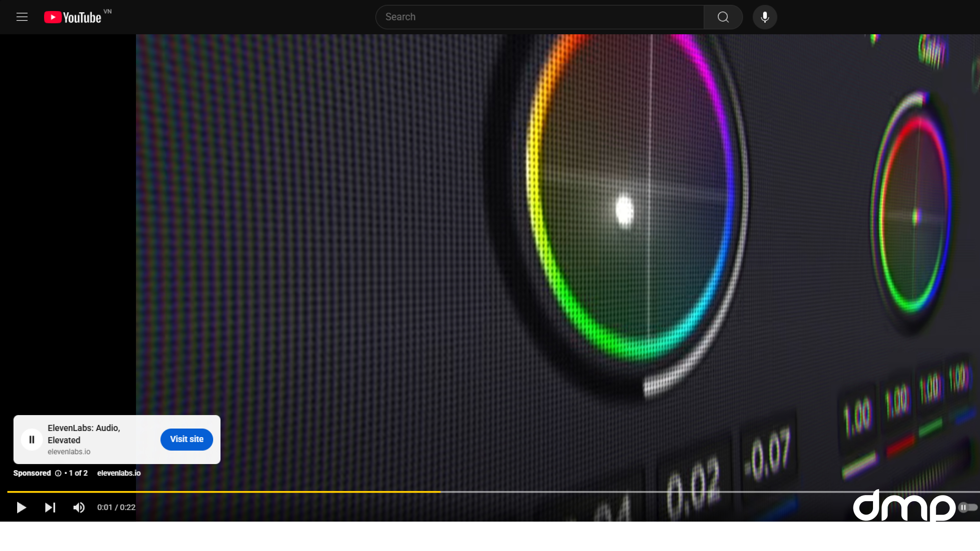Click the Sponsored label text

[32, 473]
